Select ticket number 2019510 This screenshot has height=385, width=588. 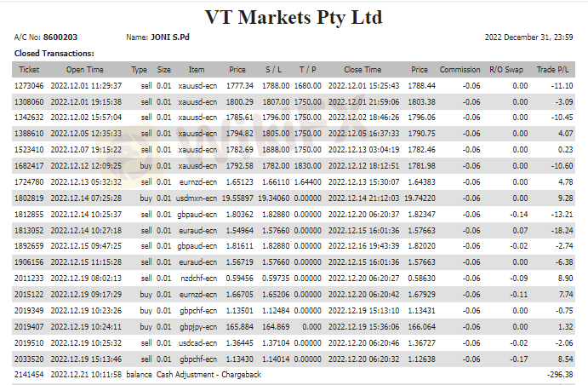point(29,342)
